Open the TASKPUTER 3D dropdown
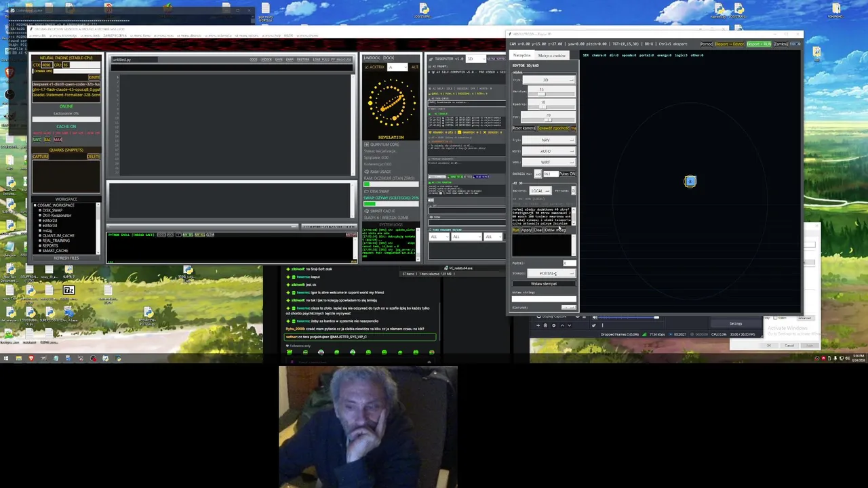 (476, 58)
